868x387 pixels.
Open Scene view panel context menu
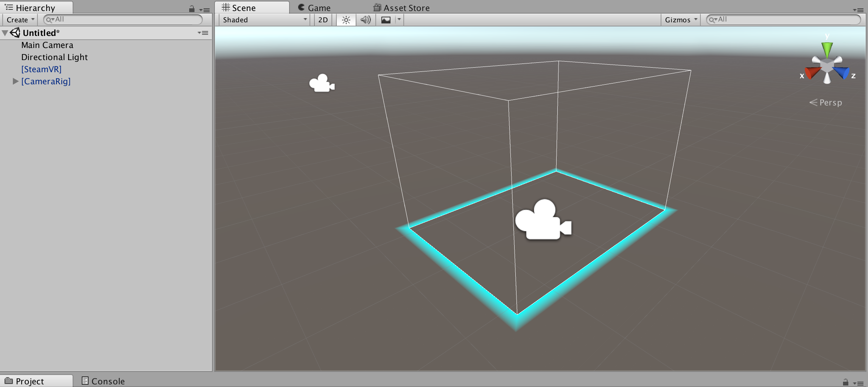click(x=858, y=10)
